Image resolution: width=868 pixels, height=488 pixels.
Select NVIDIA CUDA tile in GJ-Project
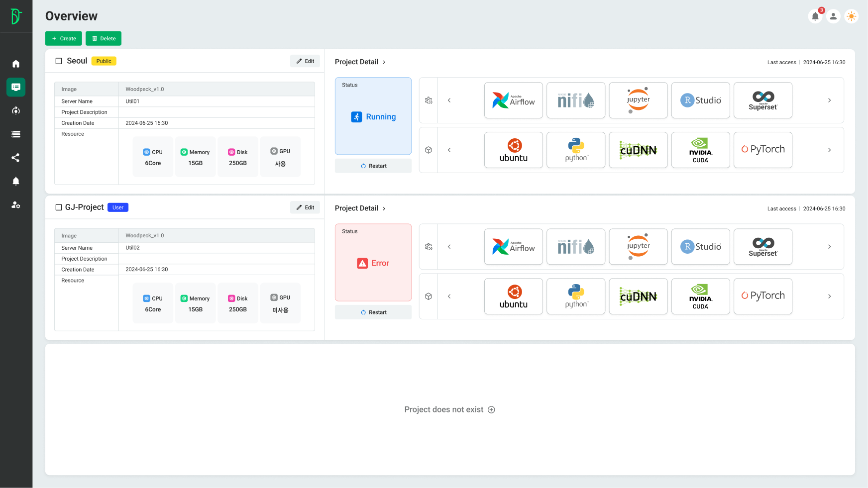coord(701,296)
